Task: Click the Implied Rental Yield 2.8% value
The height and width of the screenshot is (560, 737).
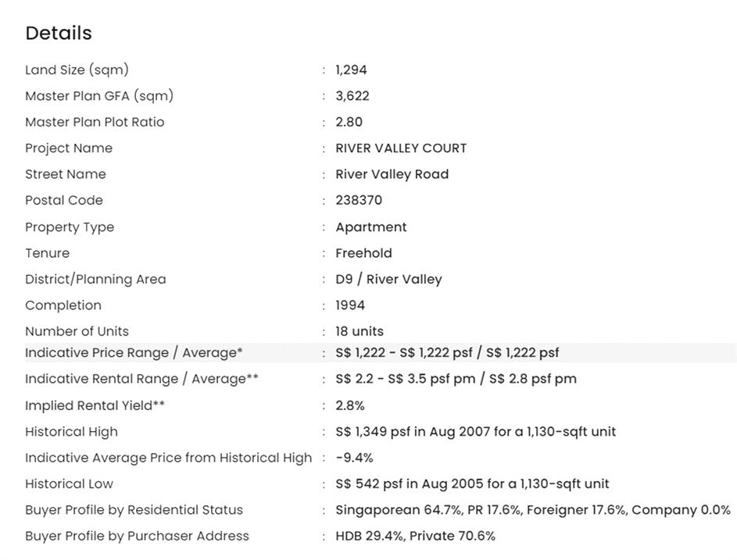Action: click(350, 405)
